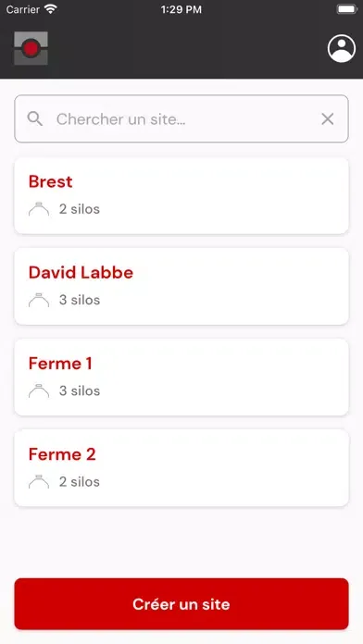The width and height of the screenshot is (363, 644).
Task: Focus the "Chercher un site..." search field
Action: 181,119
